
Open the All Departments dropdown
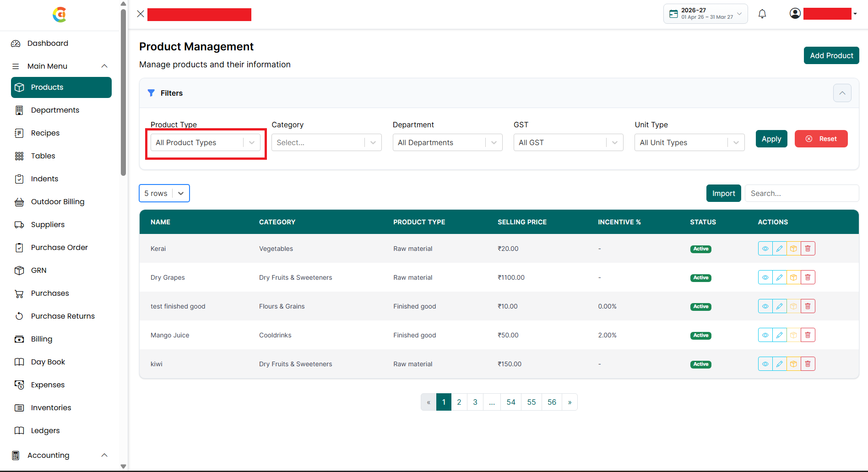pos(447,142)
